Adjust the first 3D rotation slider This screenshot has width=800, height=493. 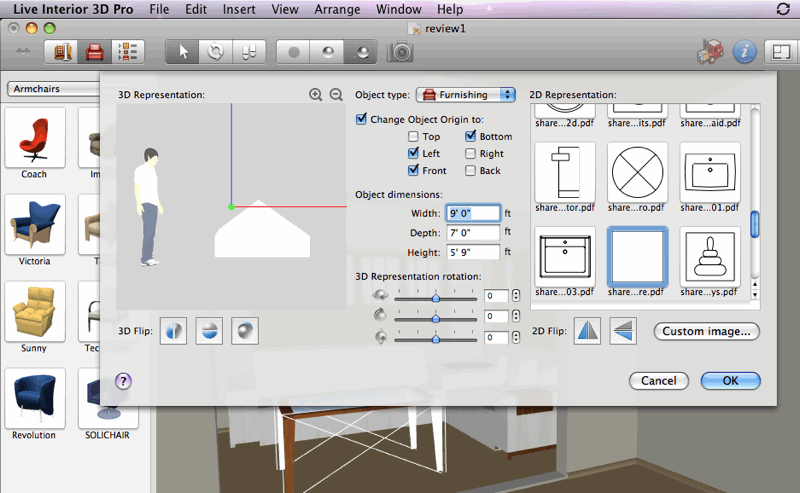point(435,298)
